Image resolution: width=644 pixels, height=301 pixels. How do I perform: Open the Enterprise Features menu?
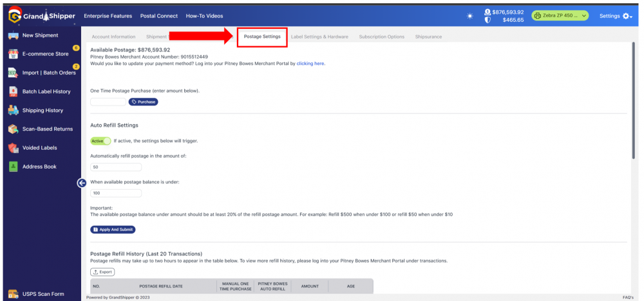pyautogui.click(x=108, y=16)
